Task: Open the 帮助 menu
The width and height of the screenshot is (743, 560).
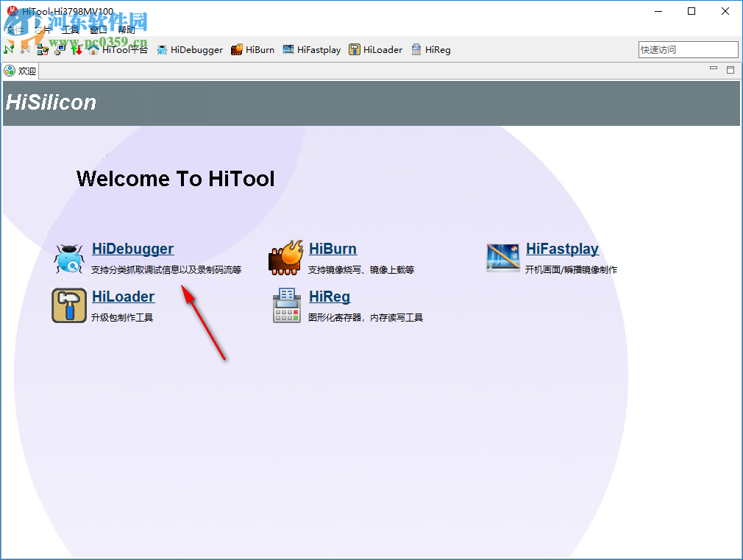Action: (126, 30)
